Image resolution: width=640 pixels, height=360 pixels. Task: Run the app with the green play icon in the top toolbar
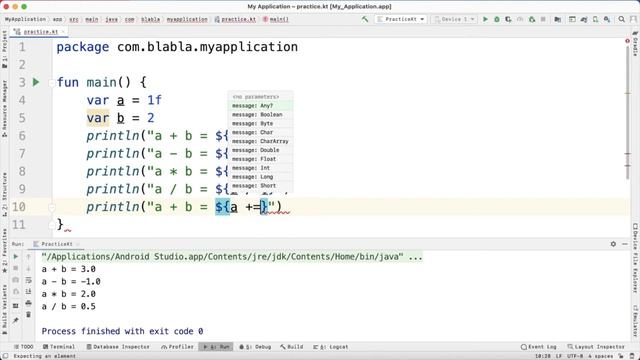[485, 19]
